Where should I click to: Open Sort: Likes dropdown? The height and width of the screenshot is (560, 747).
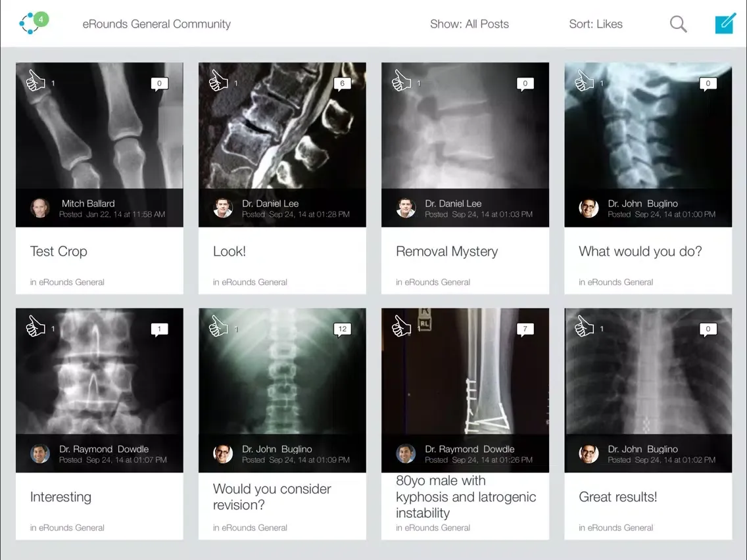tap(595, 24)
